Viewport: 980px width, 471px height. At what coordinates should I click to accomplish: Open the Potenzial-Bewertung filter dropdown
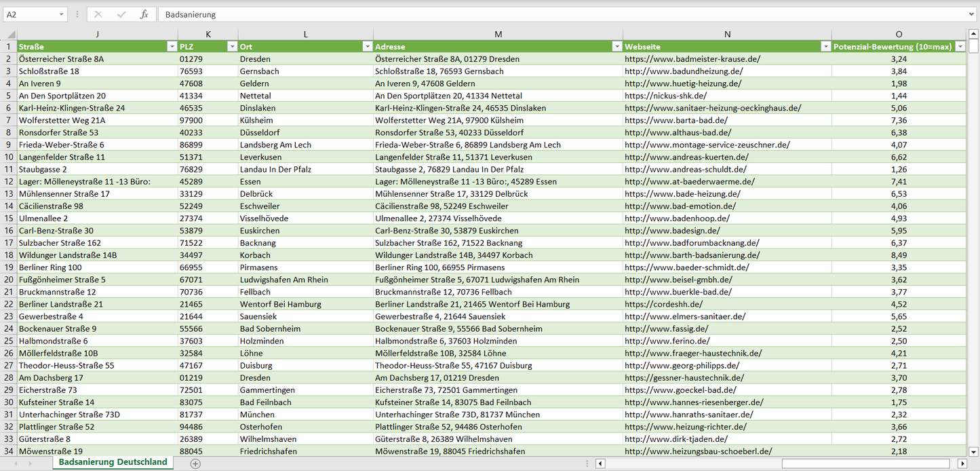pyautogui.click(x=960, y=47)
